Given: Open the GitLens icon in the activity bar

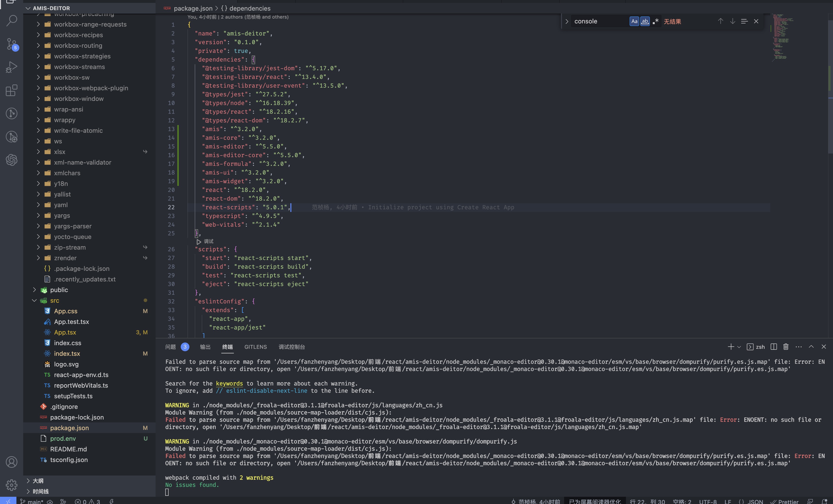Looking at the screenshot, I should pos(12,113).
